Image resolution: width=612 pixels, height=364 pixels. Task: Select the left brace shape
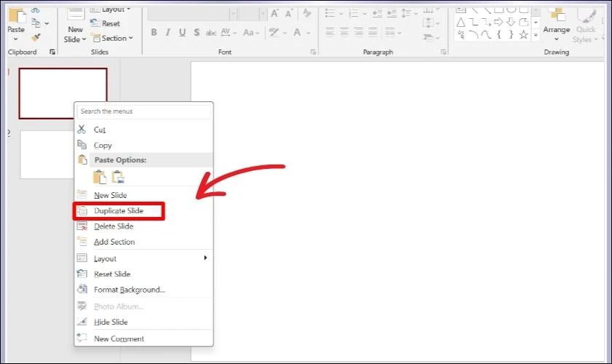[x=499, y=34]
